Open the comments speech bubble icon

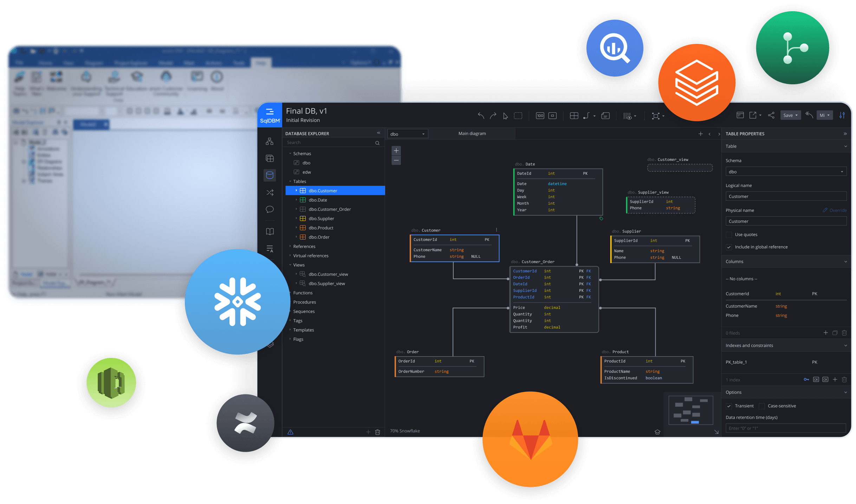270,210
